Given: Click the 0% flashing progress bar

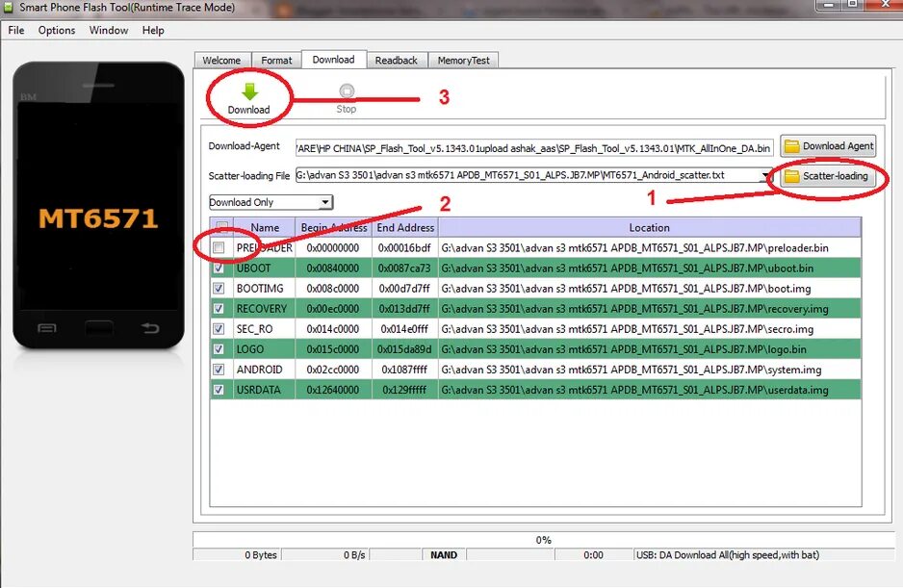Looking at the screenshot, I should point(544,540).
